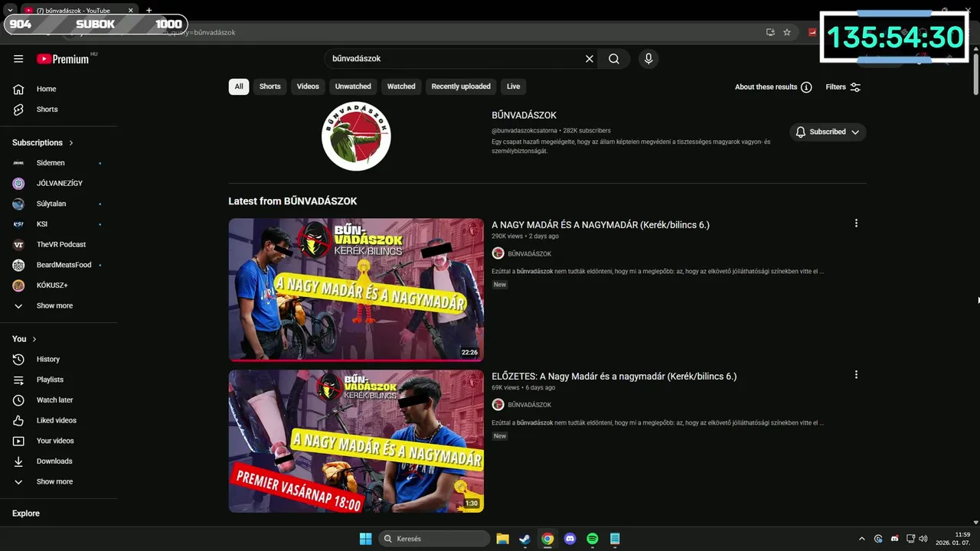Bookmark the page with star icon
This screenshot has height=551, width=980.
pos(786,32)
